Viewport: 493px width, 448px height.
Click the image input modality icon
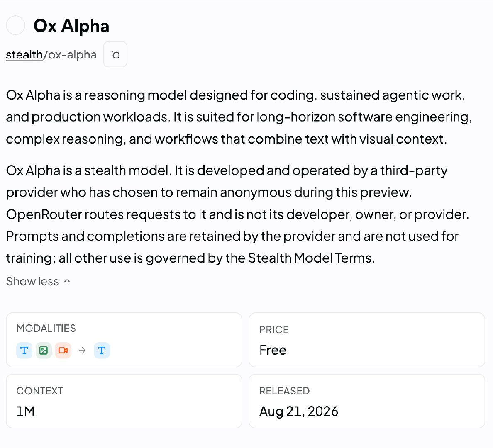[x=44, y=350]
